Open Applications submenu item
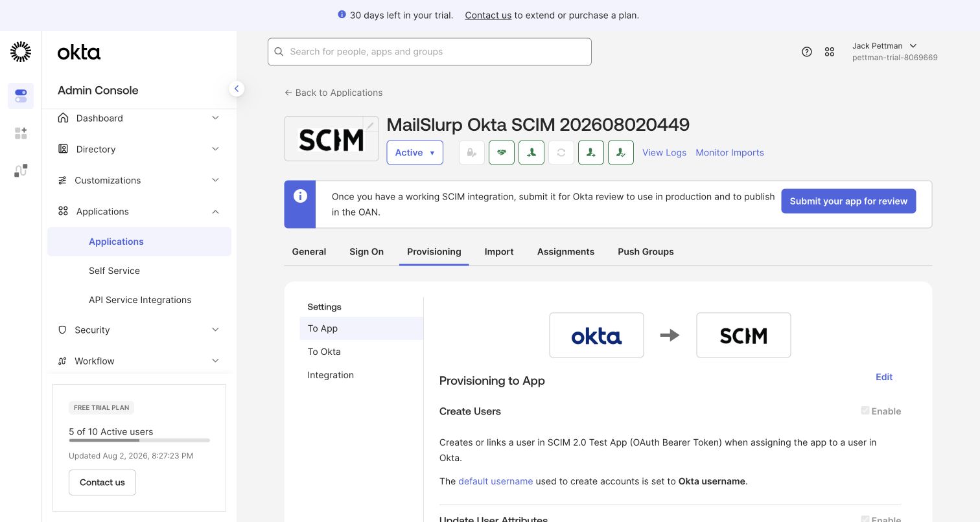 139,242
